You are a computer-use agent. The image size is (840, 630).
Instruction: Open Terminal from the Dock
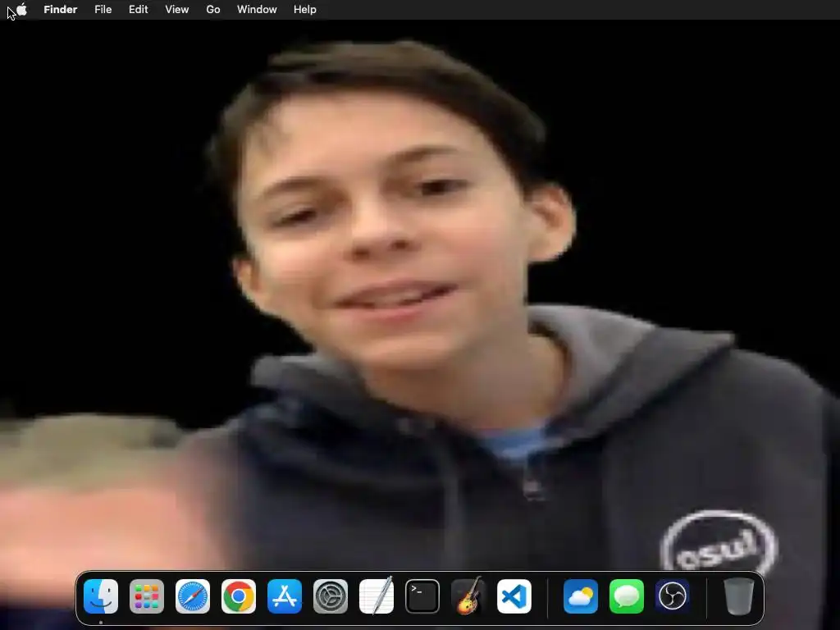click(x=422, y=596)
